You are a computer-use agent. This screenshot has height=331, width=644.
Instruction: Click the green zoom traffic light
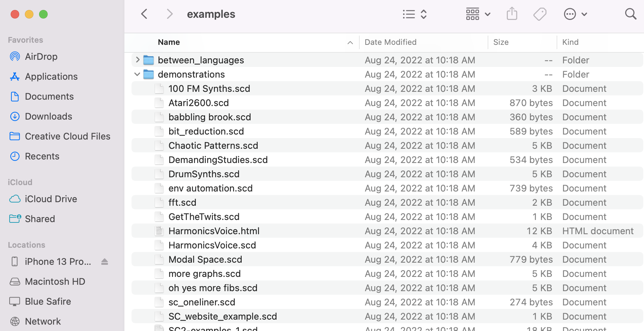click(x=43, y=14)
